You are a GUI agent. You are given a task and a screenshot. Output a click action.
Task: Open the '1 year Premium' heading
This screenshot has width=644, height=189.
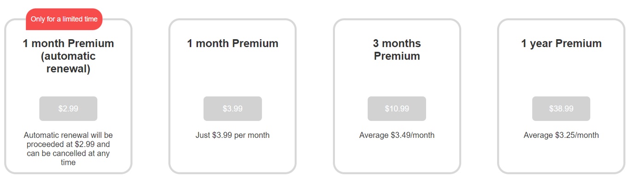[x=561, y=43]
